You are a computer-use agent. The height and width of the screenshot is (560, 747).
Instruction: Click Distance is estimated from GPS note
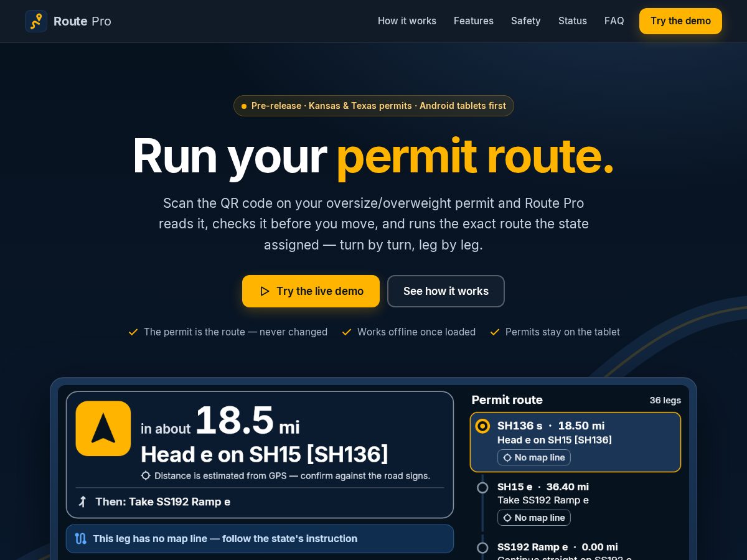tap(292, 476)
